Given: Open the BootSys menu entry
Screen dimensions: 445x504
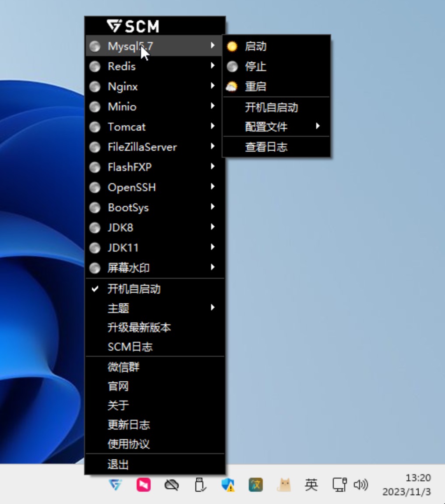Looking at the screenshot, I should 155,208.
